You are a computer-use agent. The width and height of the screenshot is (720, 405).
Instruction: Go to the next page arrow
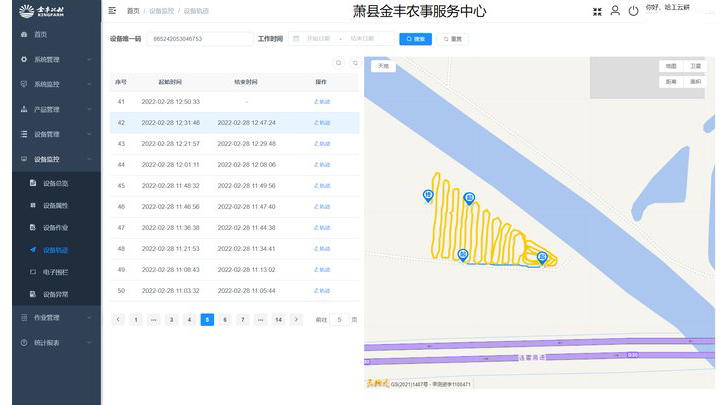click(x=296, y=320)
